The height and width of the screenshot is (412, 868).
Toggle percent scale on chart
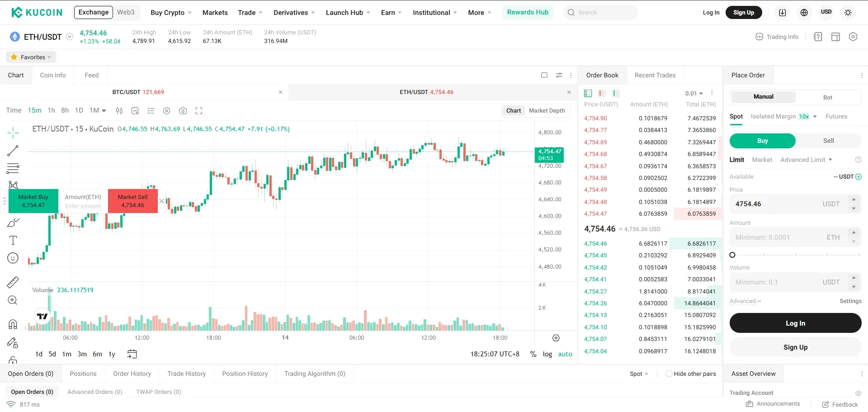[x=533, y=354]
